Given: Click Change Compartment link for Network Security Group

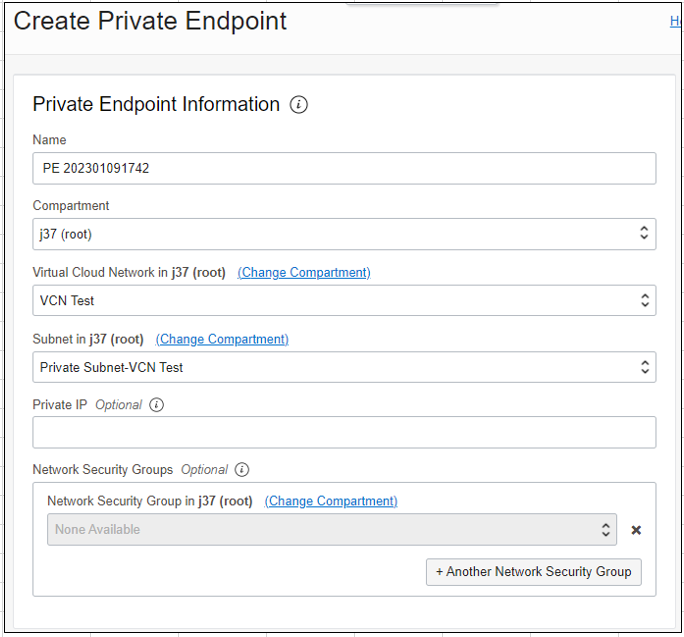Looking at the screenshot, I should coord(331,501).
